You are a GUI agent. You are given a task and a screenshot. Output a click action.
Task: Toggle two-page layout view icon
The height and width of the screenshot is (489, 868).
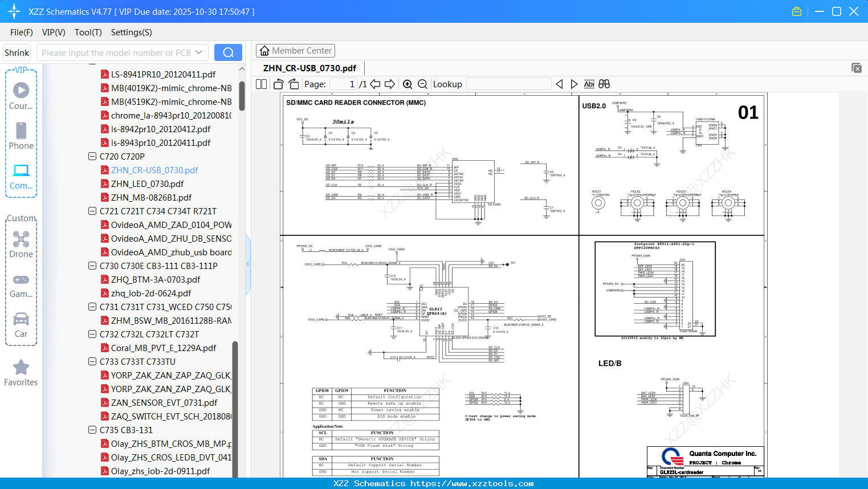tap(262, 84)
